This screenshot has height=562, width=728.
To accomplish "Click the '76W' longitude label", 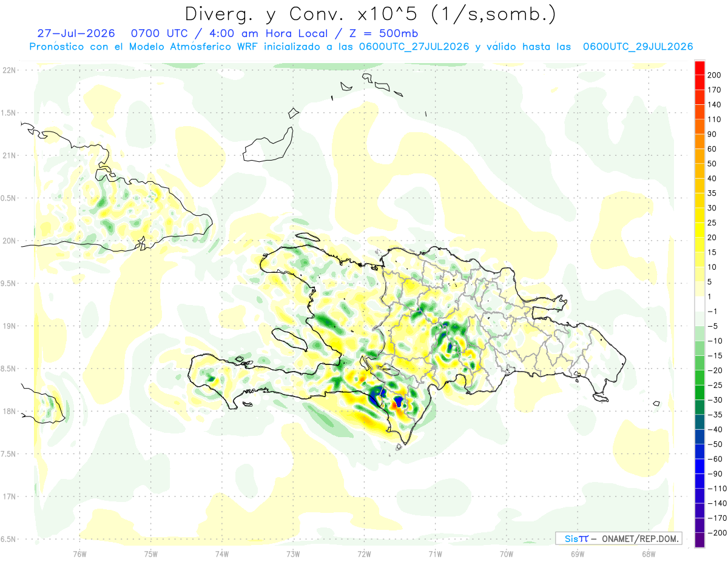I will tap(79, 553).
